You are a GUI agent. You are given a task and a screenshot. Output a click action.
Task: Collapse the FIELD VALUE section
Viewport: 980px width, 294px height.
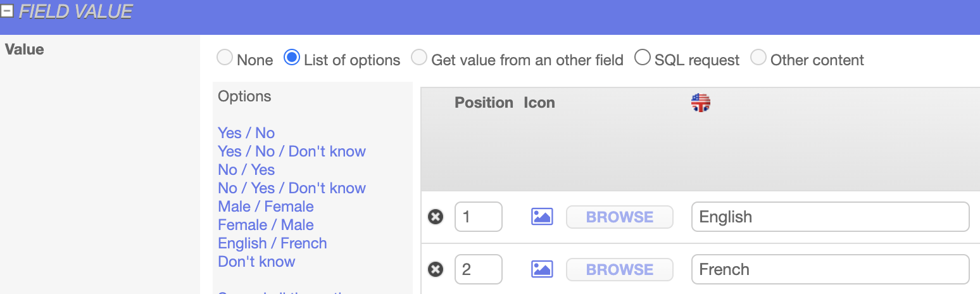point(7,11)
